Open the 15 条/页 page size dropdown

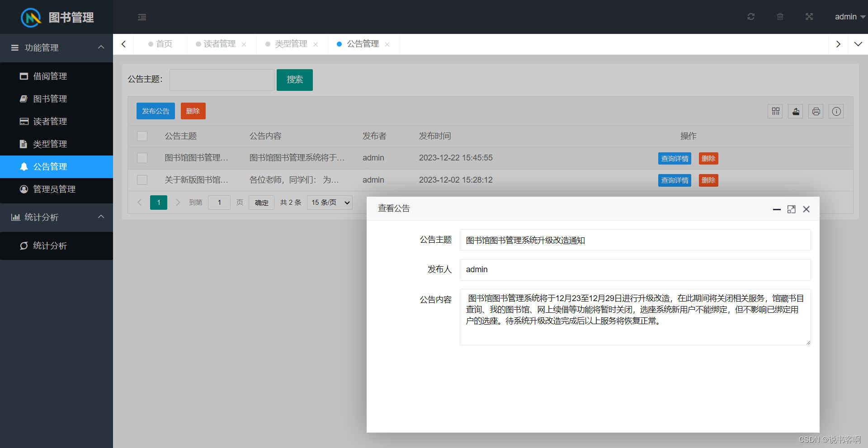330,203
